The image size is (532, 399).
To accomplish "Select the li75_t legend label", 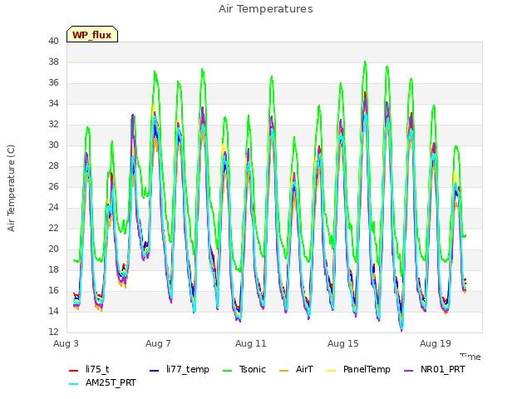I will (97, 369).
